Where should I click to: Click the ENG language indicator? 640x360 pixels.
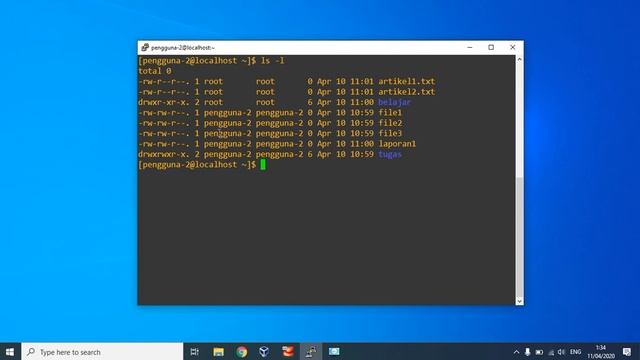tap(576, 352)
